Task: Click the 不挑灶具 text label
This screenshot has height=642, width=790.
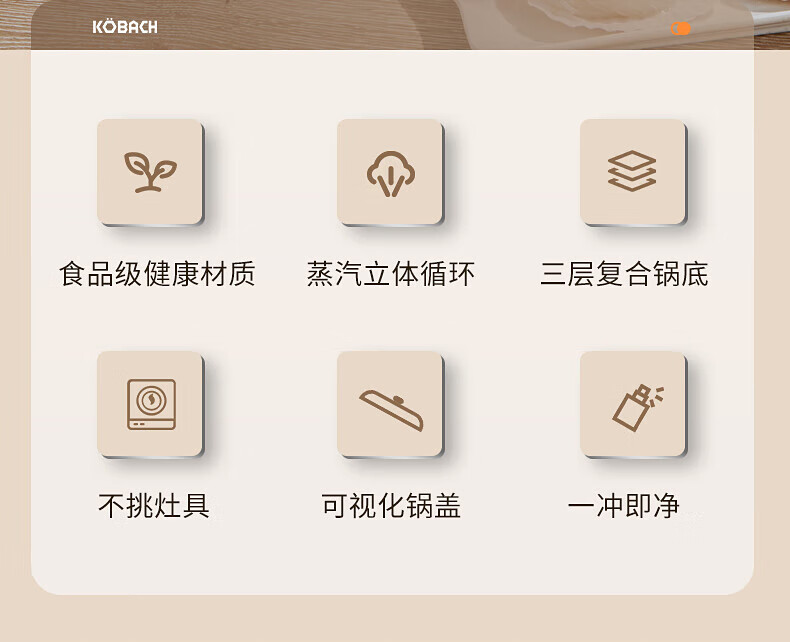Action: click(154, 505)
